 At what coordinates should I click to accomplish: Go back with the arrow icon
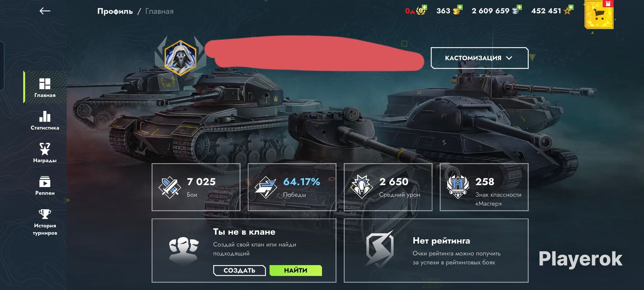[x=45, y=11]
